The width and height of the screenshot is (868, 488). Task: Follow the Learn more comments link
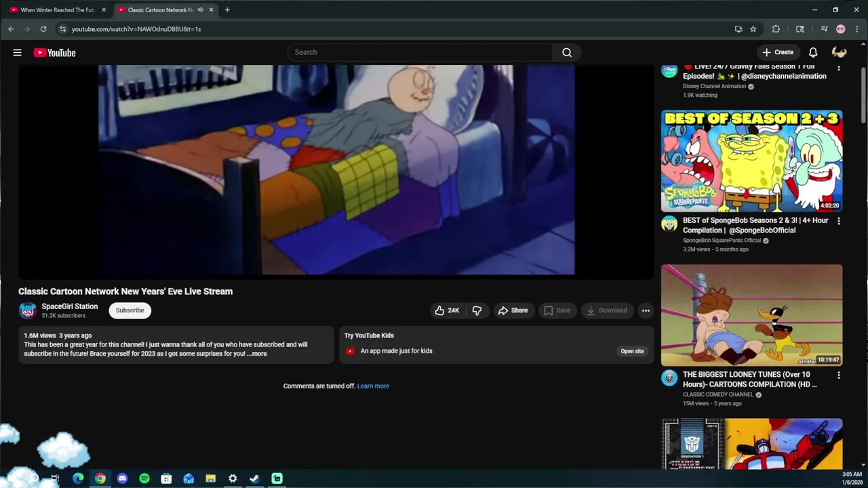[373, 386]
